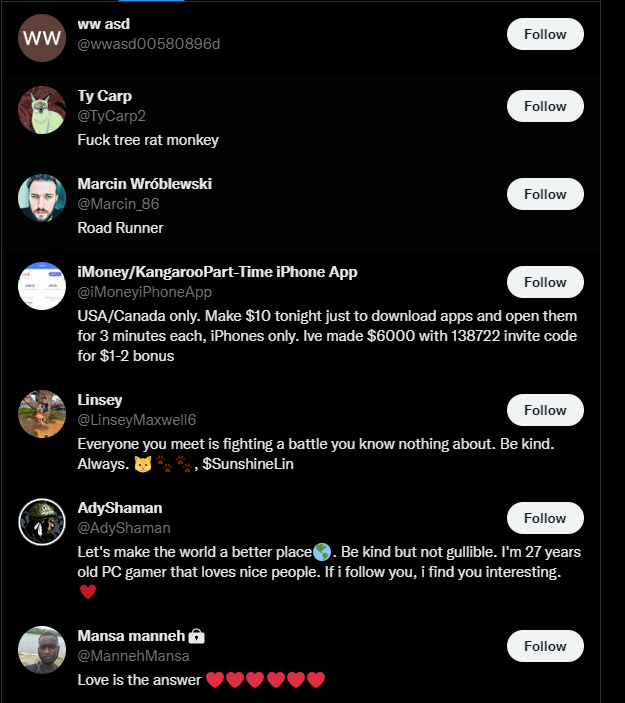Follow Mansa manneh
The width and height of the screenshot is (625, 703).
pos(545,646)
